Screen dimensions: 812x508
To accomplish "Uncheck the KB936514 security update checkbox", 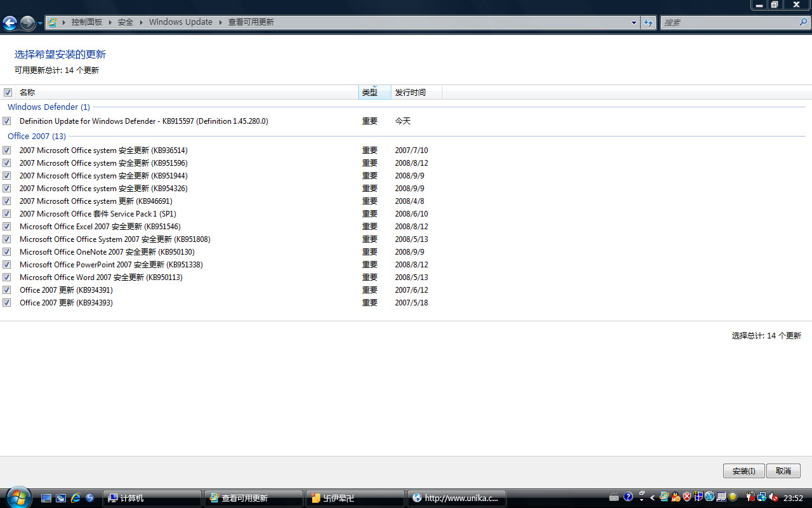I will click(x=6, y=150).
